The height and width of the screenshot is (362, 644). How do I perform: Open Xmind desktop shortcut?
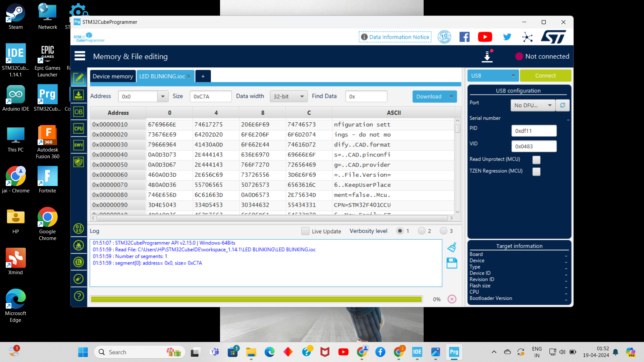tap(16, 262)
